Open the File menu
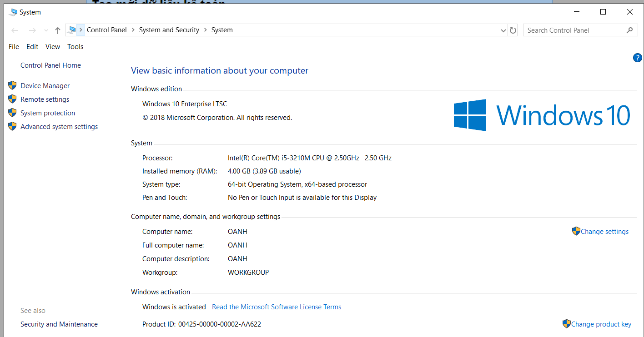644x337 pixels. (14, 47)
